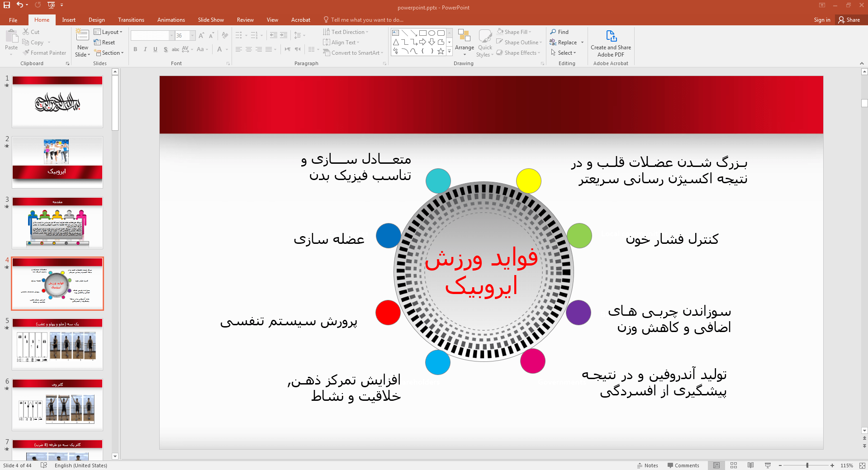Start Slide Show from status bar icon
868x470 pixels.
[768, 465]
